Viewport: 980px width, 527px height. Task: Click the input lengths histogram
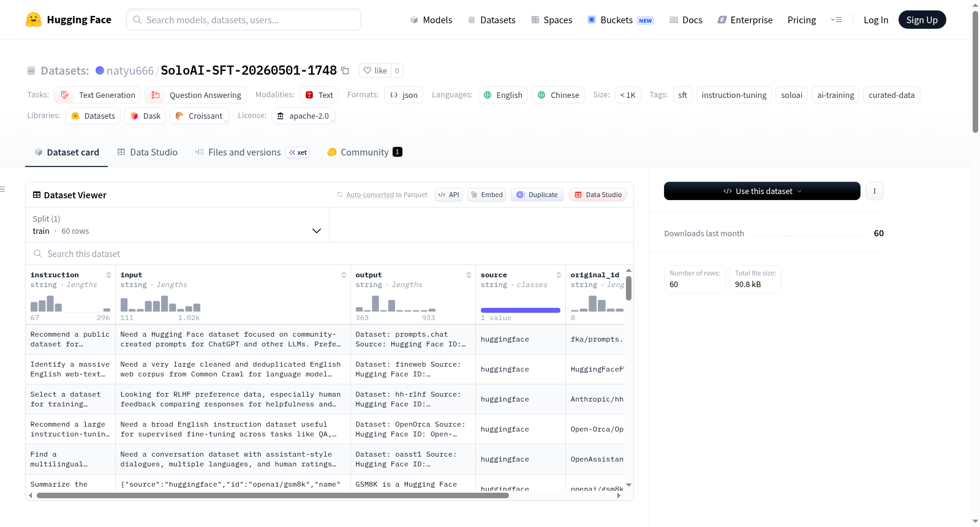(x=160, y=304)
